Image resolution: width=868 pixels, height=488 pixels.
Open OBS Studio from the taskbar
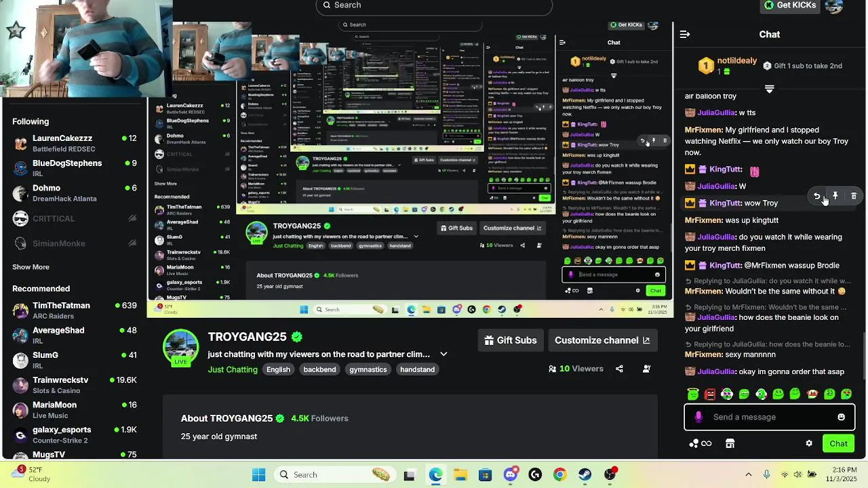[x=610, y=474]
